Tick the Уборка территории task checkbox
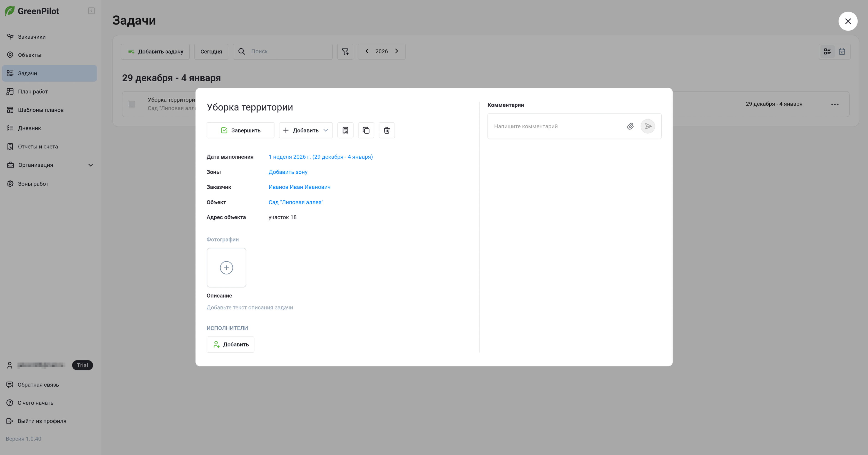868x455 pixels. 132,104
